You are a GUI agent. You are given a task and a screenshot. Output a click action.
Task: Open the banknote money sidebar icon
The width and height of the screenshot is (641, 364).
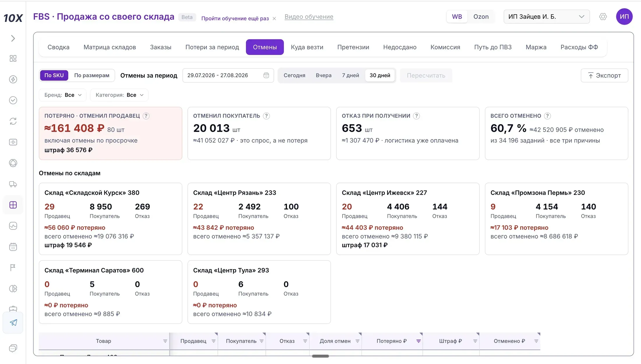click(x=13, y=142)
